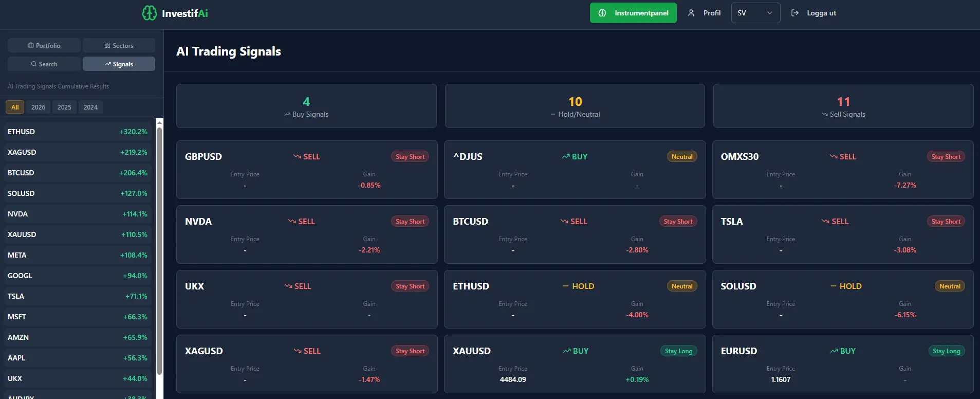This screenshot has width=980, height=399.
Task: Select META row in cumulative results
Action: [78, 255]
